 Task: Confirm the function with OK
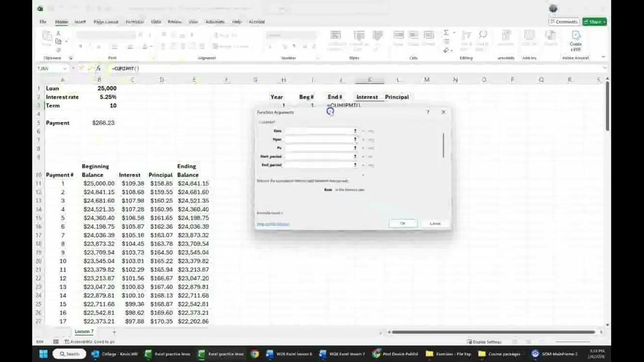403,224
